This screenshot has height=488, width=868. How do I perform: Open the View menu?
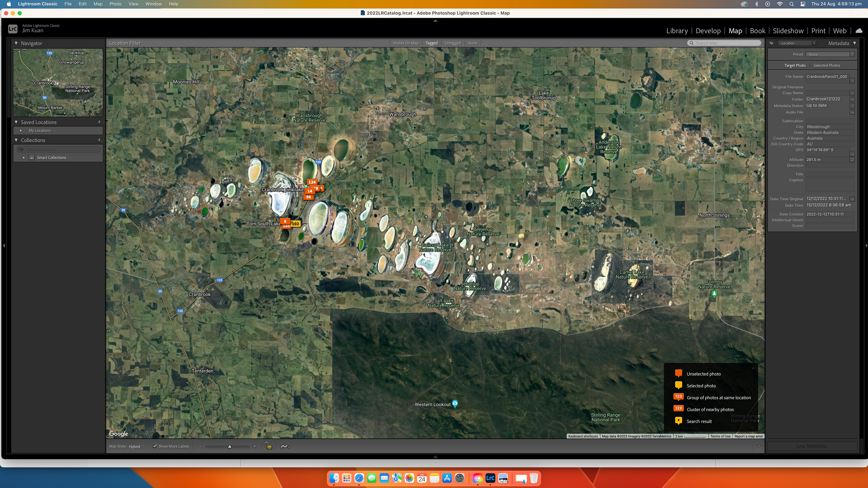133,4
